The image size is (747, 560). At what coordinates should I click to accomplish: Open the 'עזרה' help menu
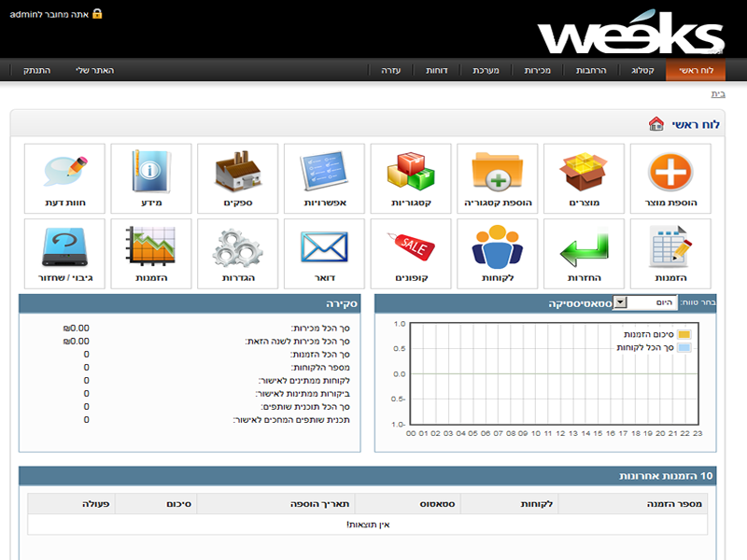coord(390,71)
